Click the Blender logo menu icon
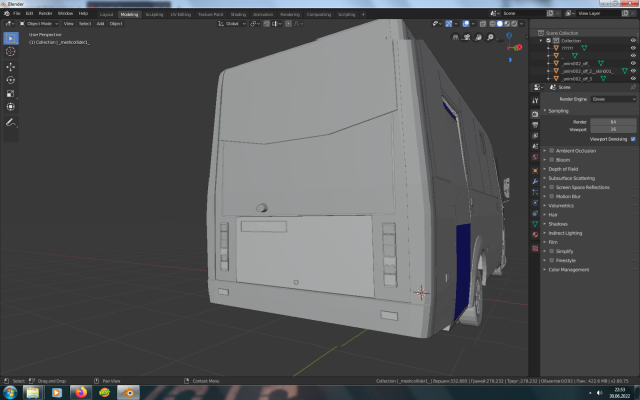Viewport: 640px width, 400px height. [x=7, y=13]
